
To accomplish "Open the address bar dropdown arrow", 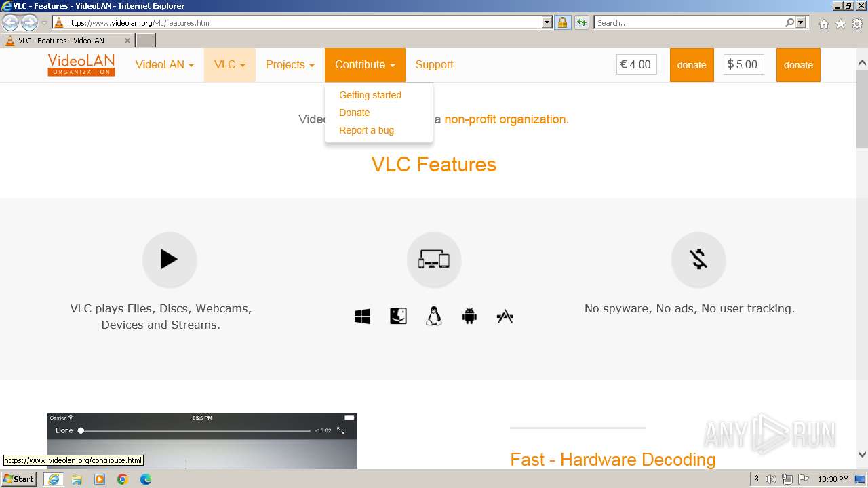I will pos(547,23).
